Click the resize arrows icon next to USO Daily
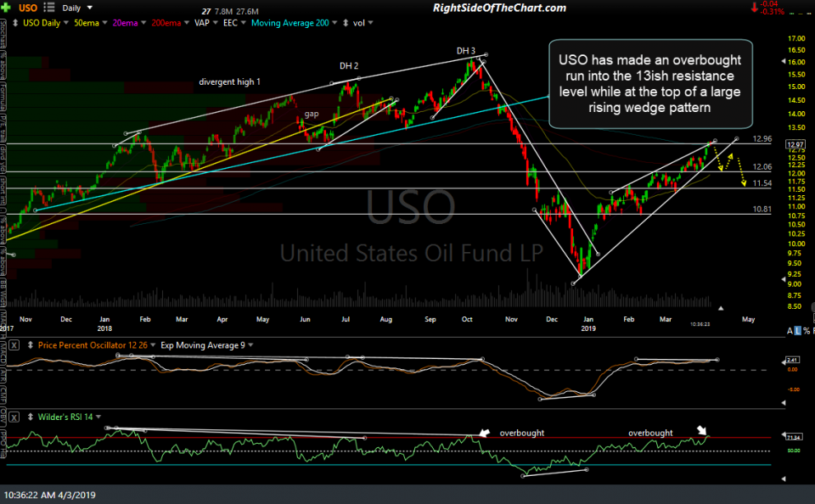This screenshot has height=504, width=815. 14,23
